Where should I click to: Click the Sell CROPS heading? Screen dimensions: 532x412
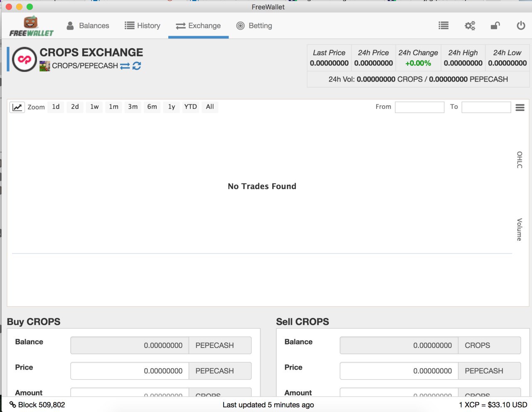coord(303,322)
